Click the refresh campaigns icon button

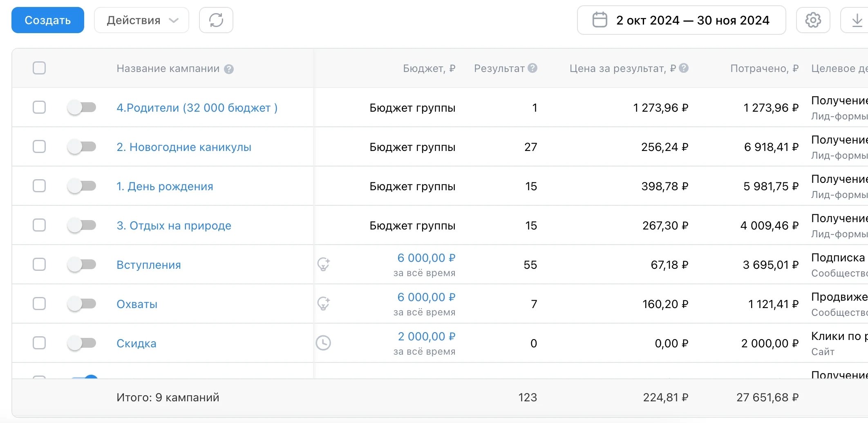216,20
